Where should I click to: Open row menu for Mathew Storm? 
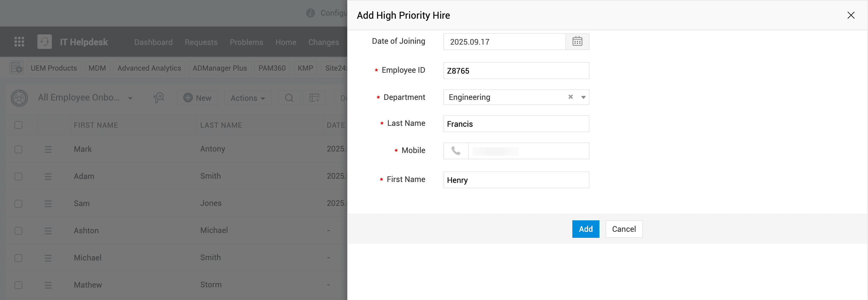coord(48,285)
